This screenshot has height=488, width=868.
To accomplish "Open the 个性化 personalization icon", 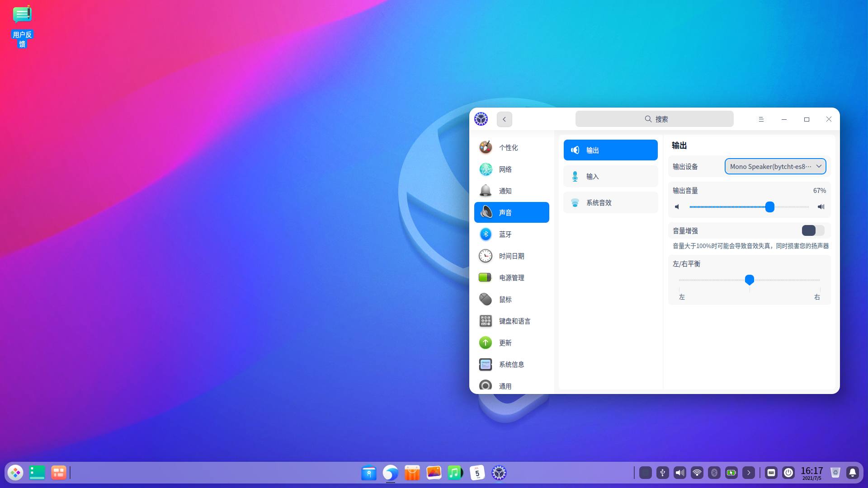I will pos(486,147).
